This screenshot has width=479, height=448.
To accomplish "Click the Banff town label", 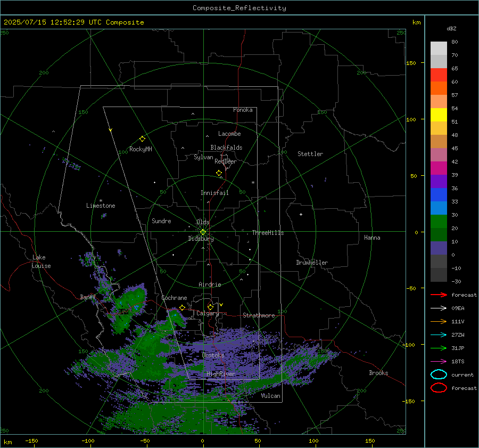I will tap(88, 297).
